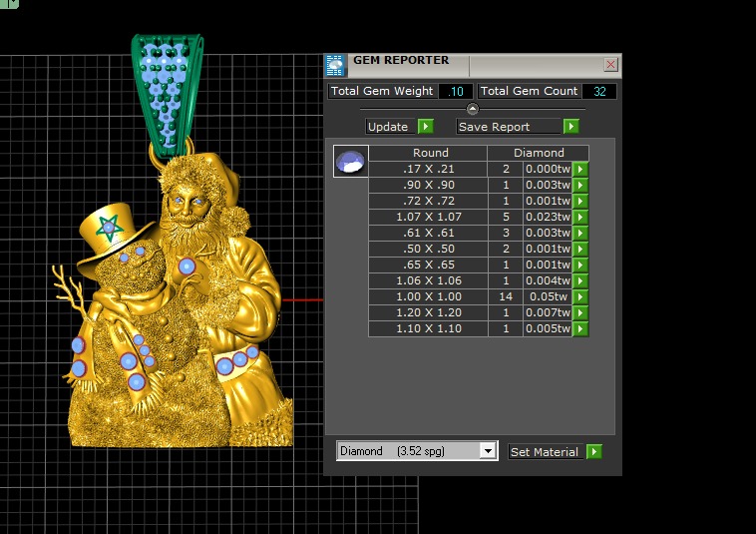
Task: Click the Diamond column header
Action: [x=538, y=153]
